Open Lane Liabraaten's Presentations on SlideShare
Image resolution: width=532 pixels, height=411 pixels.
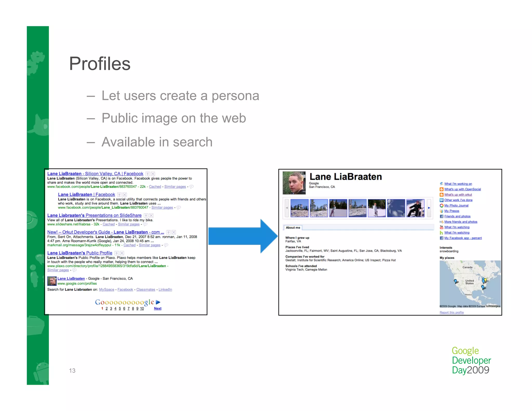(94, 215)
